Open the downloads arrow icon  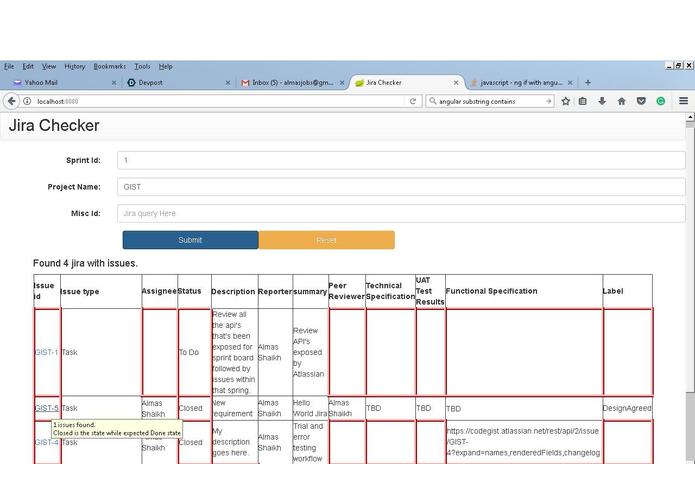pos(602,101)
